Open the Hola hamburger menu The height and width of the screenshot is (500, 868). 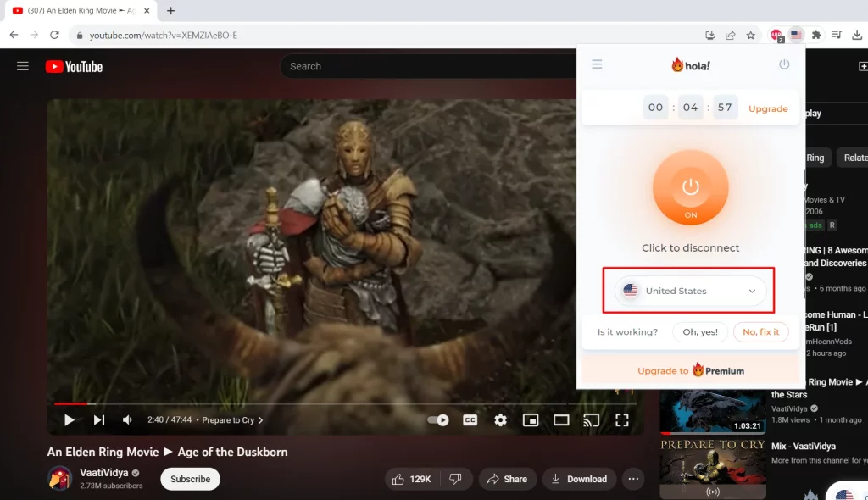(597, 64)
